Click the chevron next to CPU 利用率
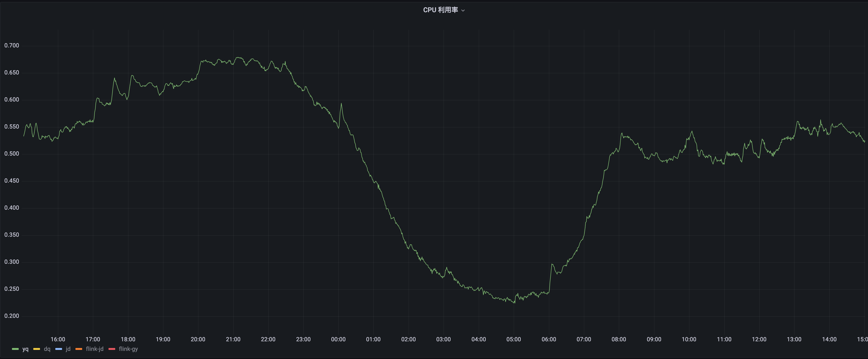The image size is (868, 359). tap(463, 11)
